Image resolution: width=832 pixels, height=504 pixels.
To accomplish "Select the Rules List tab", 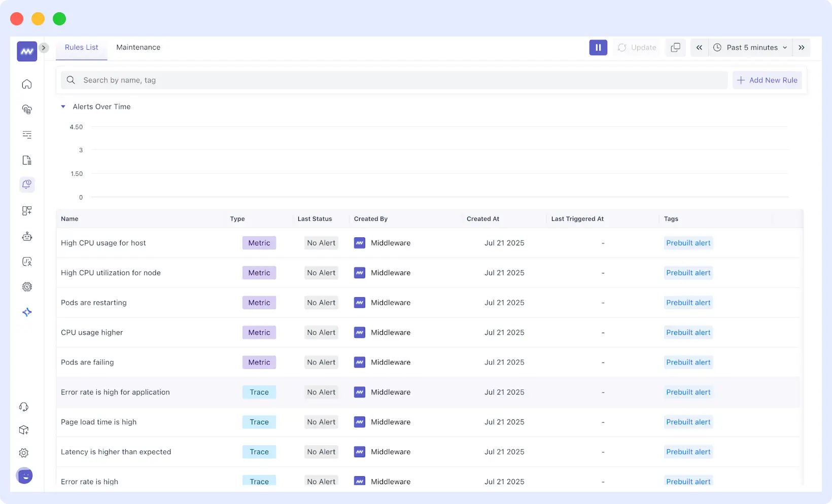I will pyautogui.click(x=81, y=47).
